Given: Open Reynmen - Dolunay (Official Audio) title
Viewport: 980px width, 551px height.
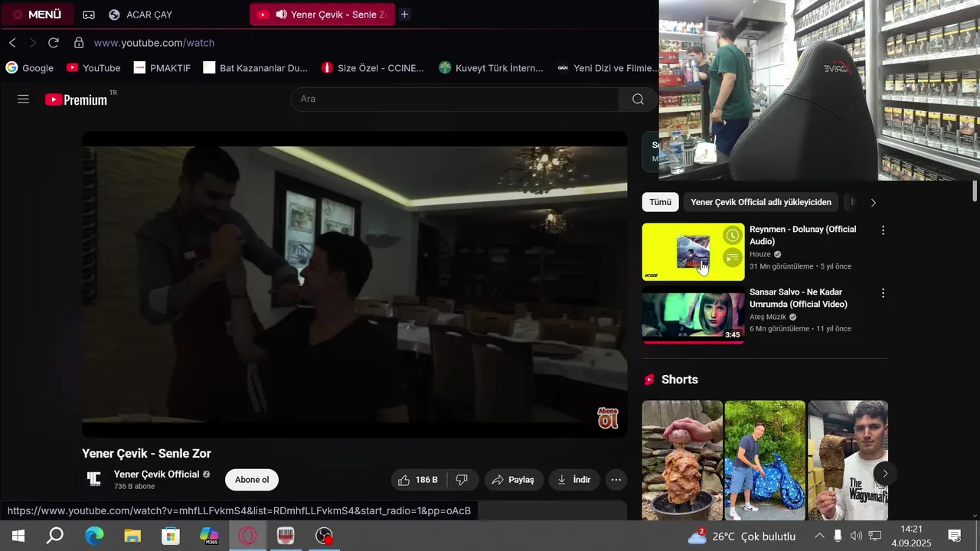Looking at the screenshot, I should coord(803,235).
